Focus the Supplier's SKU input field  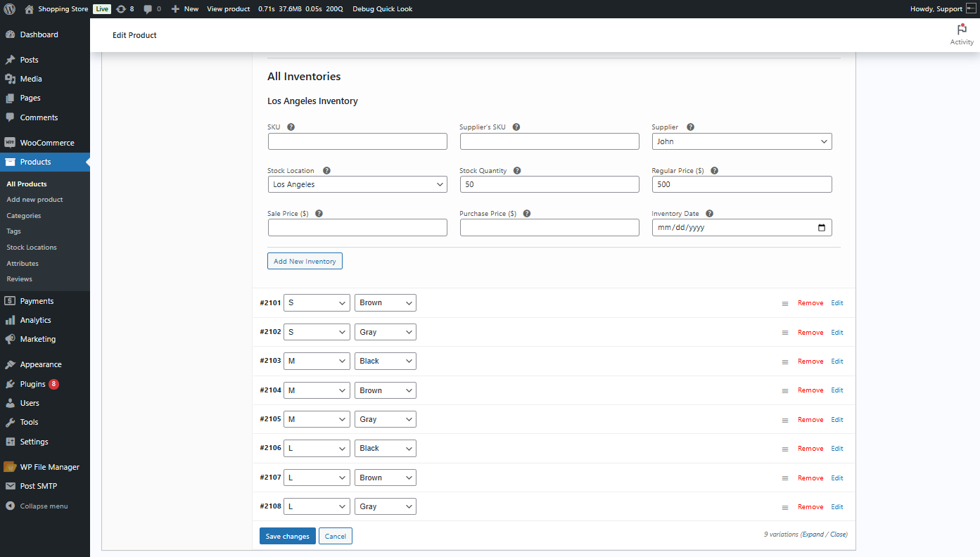pyautogui.click(x=549, y=141)
